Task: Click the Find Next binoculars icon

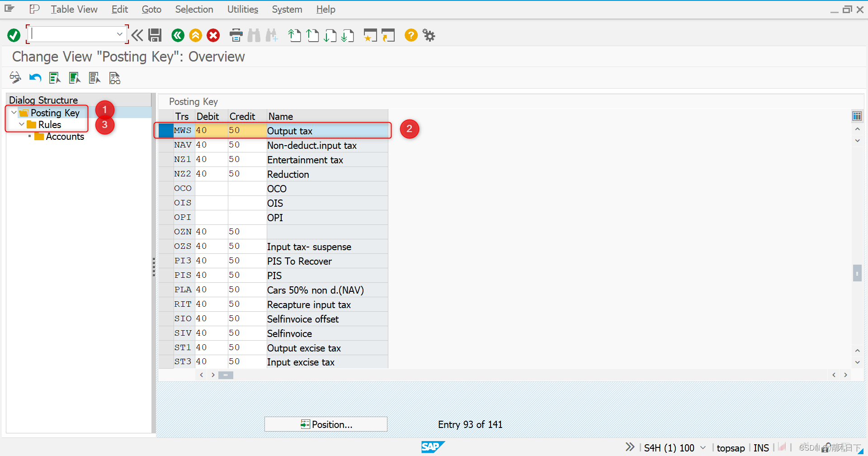Action: click(x=272, y=35)
